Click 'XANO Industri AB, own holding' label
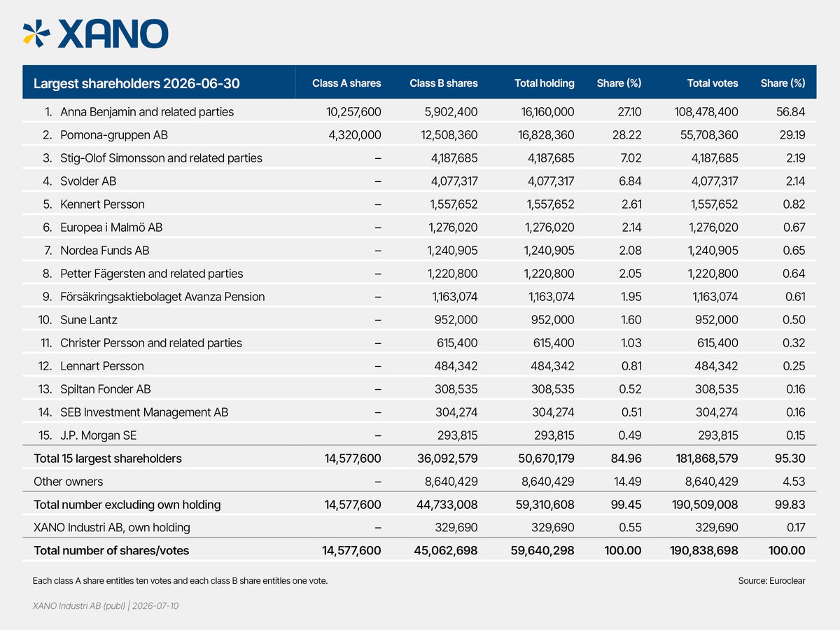Image resolution: width=840 pixels, height=630 pixels. click(x=112, y=528)
